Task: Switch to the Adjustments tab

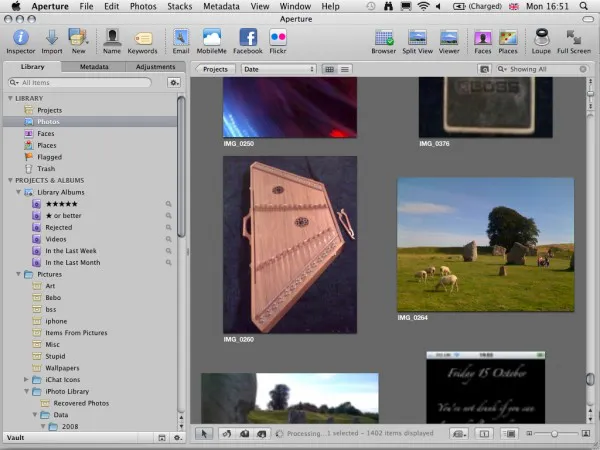Action: [x=155, y=67]
